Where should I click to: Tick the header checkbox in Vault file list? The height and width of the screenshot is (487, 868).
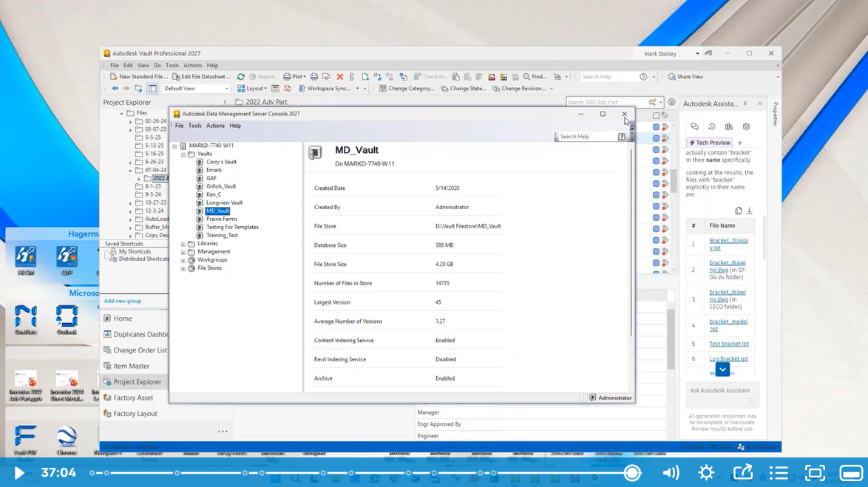tap(656, 116)
